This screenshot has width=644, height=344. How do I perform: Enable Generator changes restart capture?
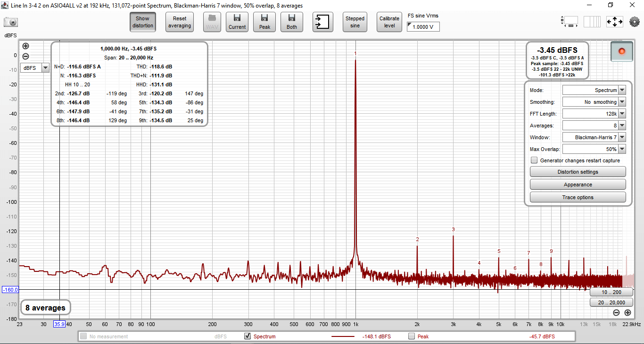click(534, 160)
